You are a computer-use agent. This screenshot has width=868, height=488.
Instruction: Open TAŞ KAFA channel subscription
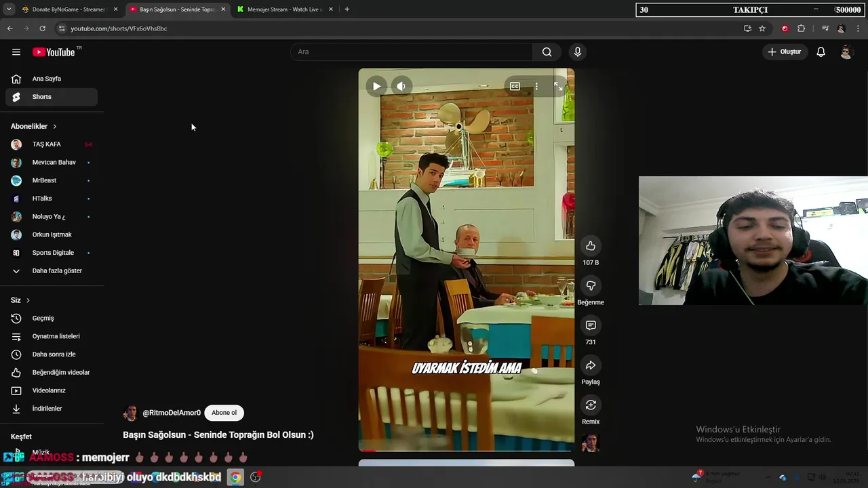tap(52, 144)
